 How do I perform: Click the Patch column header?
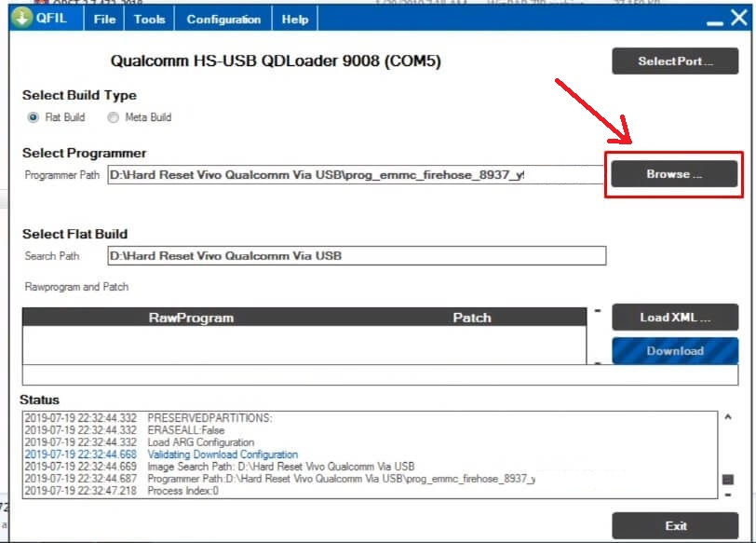472,318
